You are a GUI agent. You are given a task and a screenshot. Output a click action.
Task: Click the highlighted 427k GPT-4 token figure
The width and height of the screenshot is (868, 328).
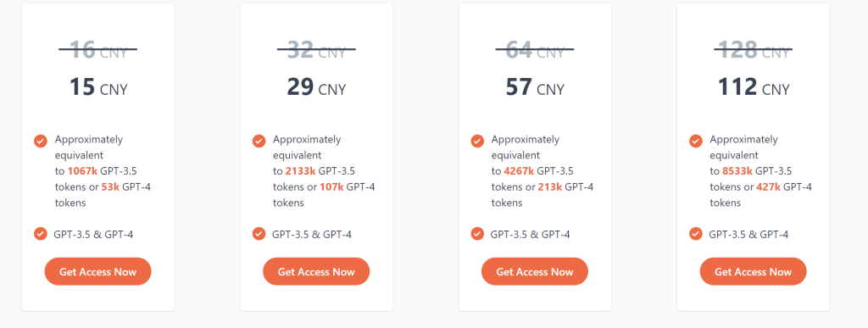[768, 187]
